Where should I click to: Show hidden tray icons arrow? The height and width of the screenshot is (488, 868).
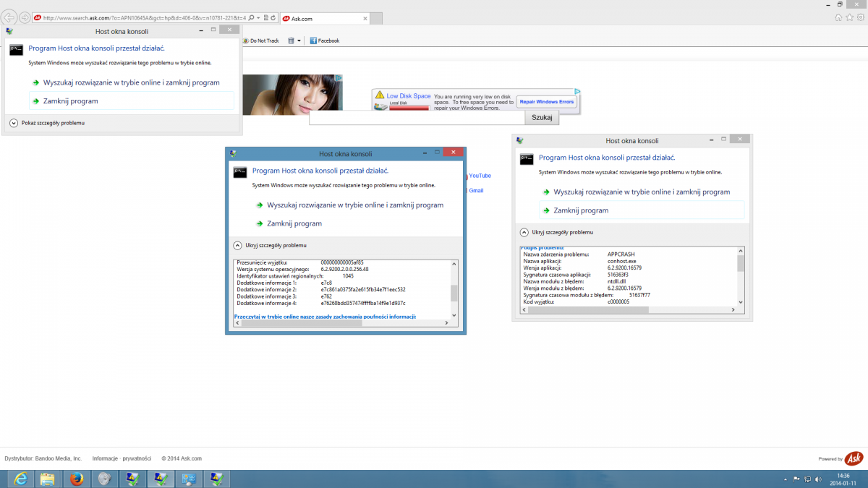(x=786, y=479)
